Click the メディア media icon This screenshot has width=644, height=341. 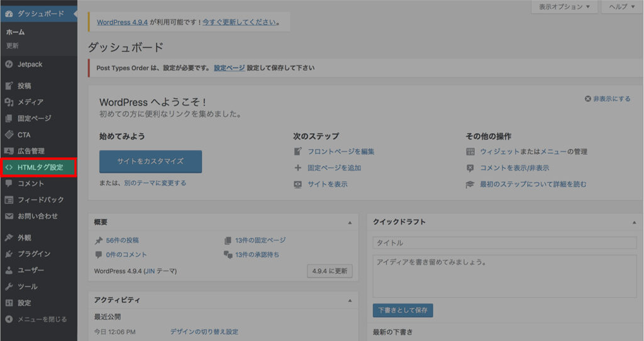pyautogui.click(x=9, y=102)
